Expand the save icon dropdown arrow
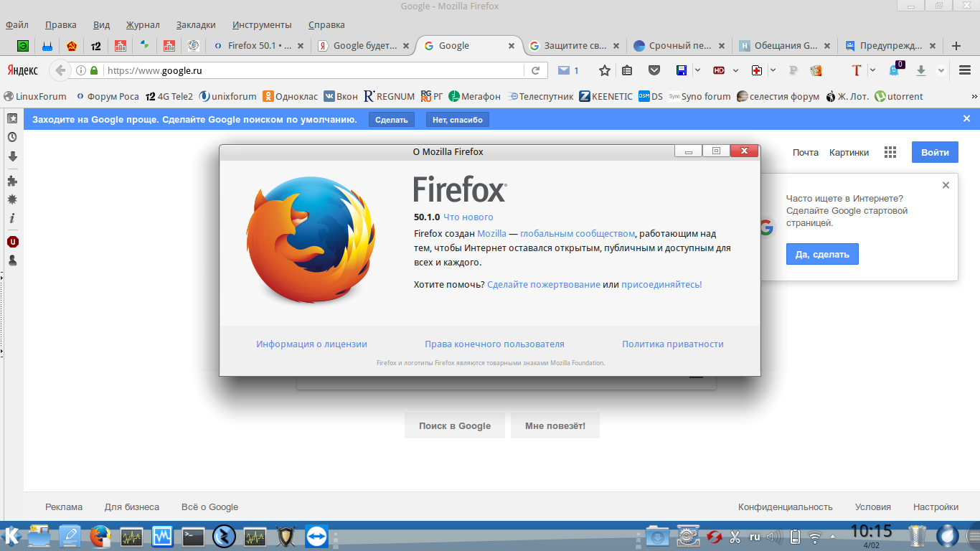Screen dimensions: 980x551 coord(697,70)
